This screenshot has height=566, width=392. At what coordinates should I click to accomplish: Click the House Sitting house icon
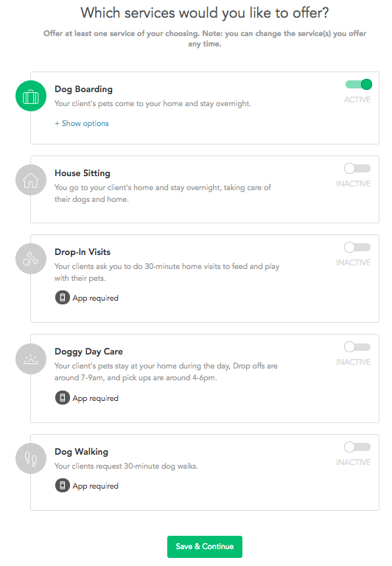[31, 180]
